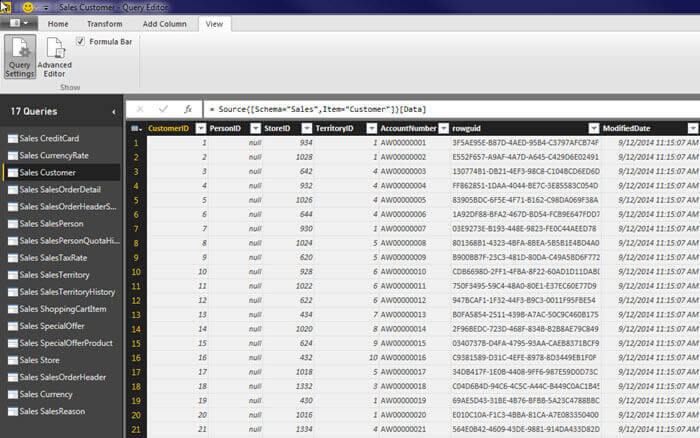
Task: Toggle the Formula Bar checkbox
Action: (80, 41)
